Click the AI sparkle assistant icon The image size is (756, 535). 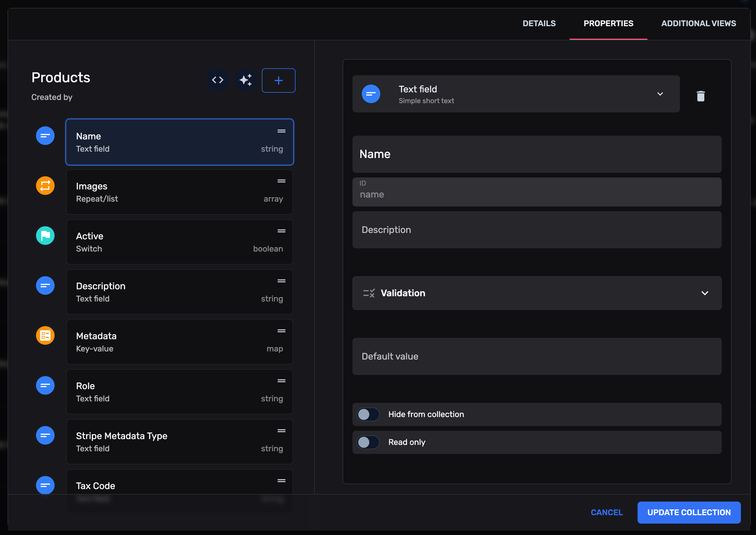pos(245,80)
